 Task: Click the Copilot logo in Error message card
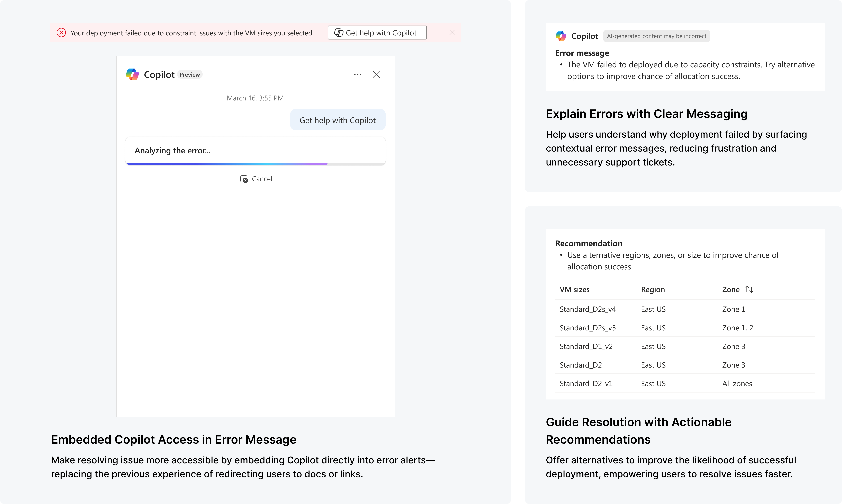561,36
